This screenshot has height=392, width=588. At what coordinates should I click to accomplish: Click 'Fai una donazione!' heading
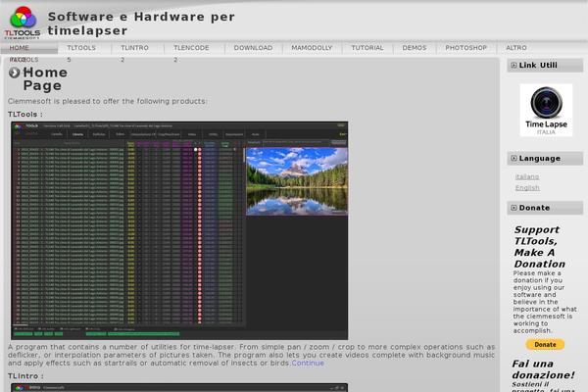[543, 369]
